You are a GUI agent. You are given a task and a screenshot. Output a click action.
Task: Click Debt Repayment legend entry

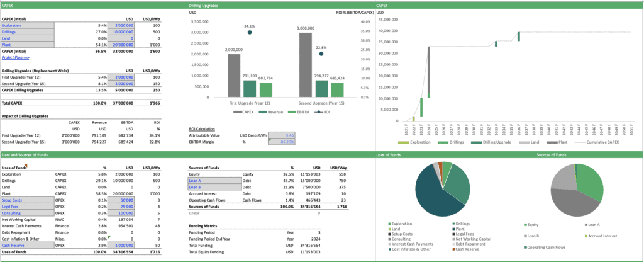click(x=468, y=244)
